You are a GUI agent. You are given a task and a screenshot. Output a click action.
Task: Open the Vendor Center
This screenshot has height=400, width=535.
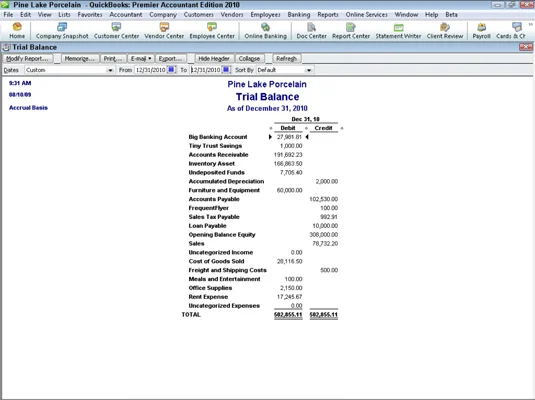click(x=164, y=30)
